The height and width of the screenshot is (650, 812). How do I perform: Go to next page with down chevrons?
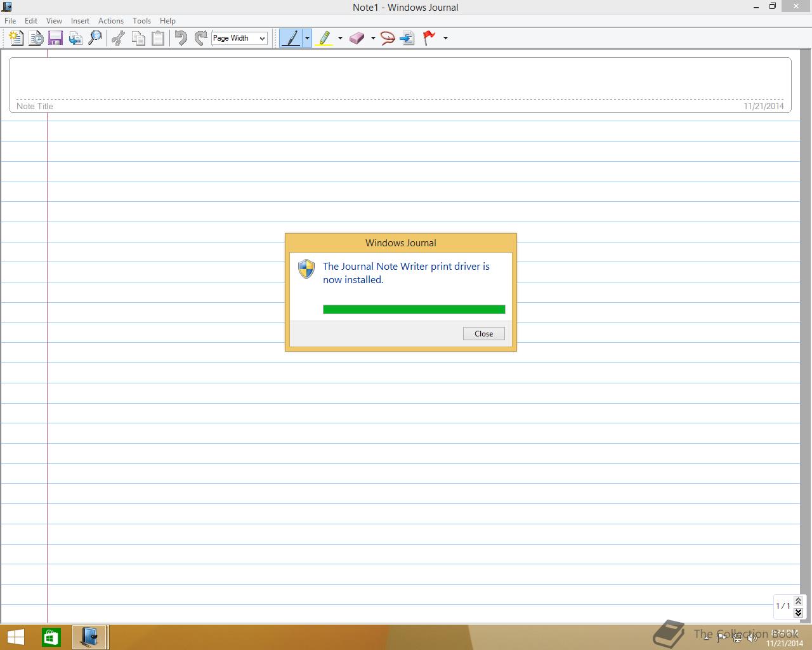point(798,613)
